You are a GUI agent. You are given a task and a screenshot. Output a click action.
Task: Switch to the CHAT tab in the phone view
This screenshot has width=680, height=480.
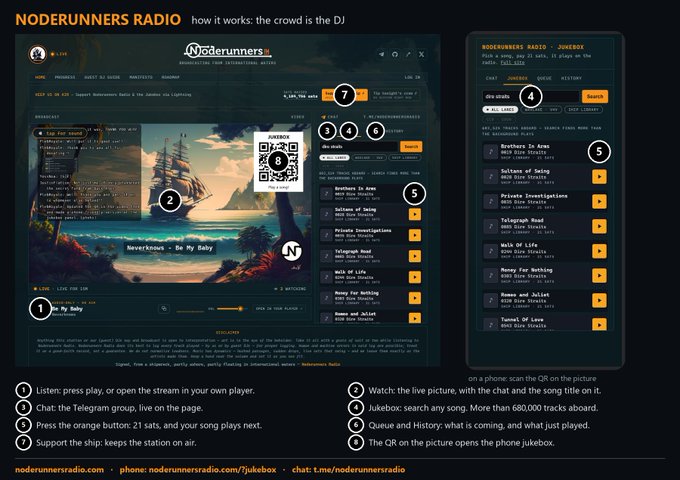(492, 78)
